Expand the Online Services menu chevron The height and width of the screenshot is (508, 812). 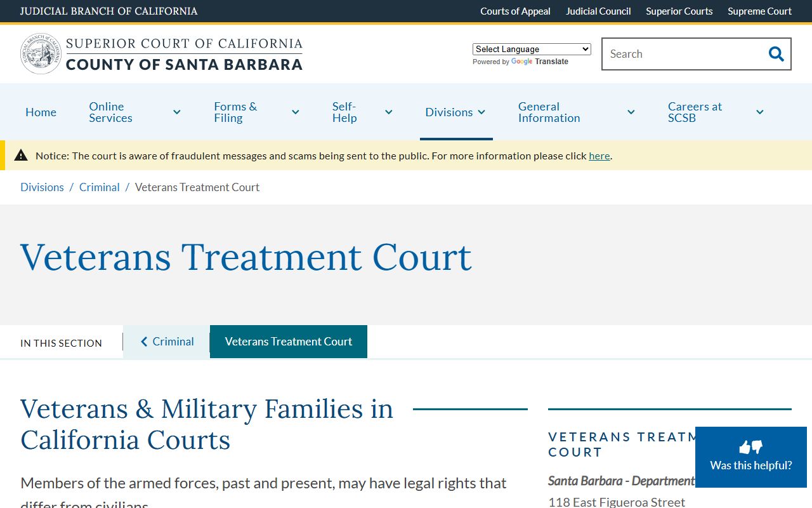point(177,112)
